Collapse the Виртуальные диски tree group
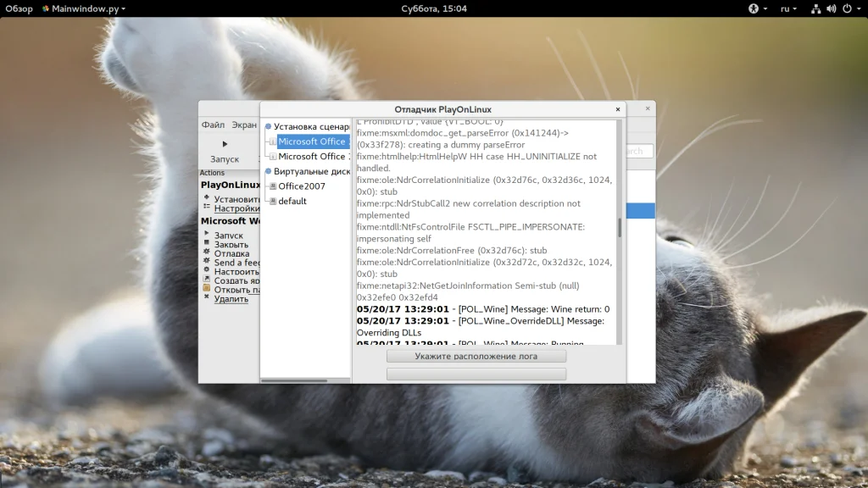This screenshot has width=868, height=488. [x=268, y=171]
